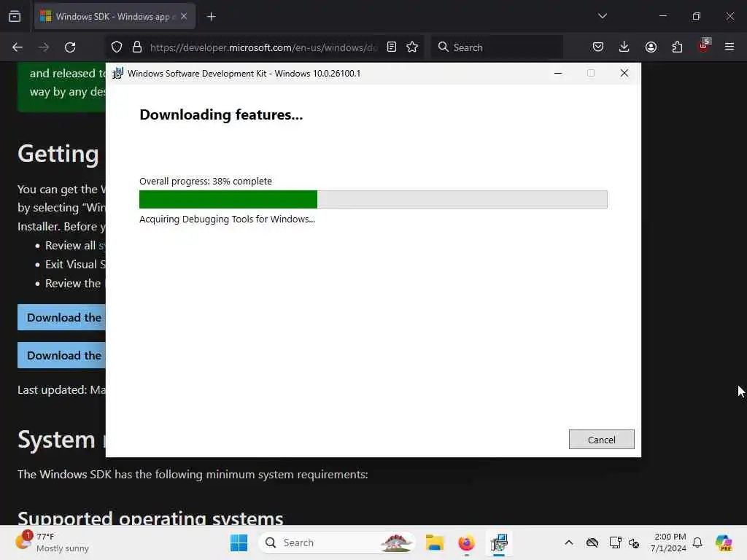
Task: Cancel the SDK feature download
Action: pos(601,439)
